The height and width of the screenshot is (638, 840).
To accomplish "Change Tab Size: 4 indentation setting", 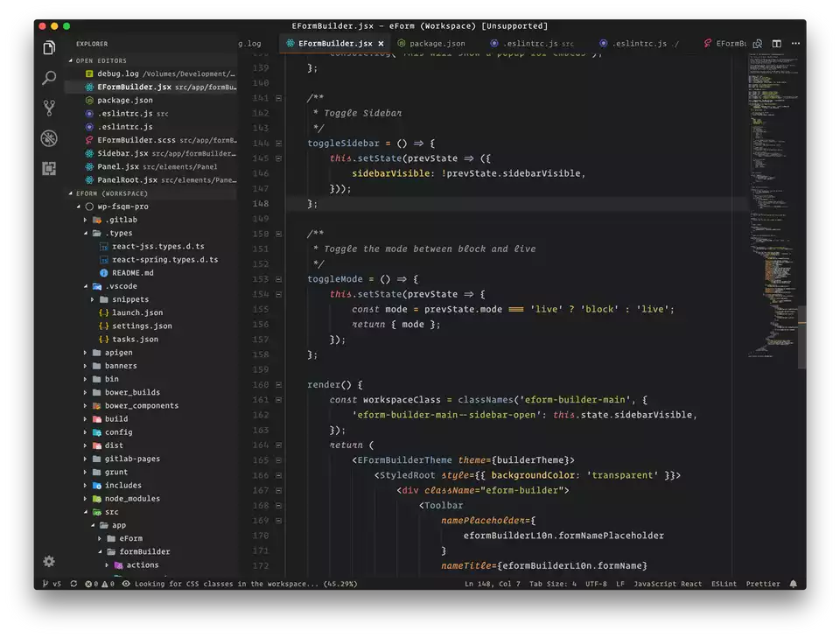I will point(553,584).
